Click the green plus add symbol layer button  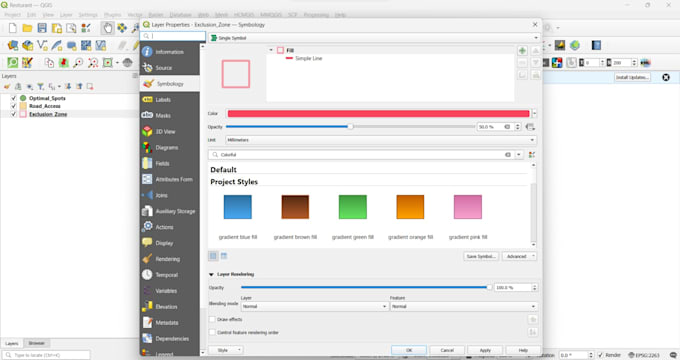coord(523,51)
